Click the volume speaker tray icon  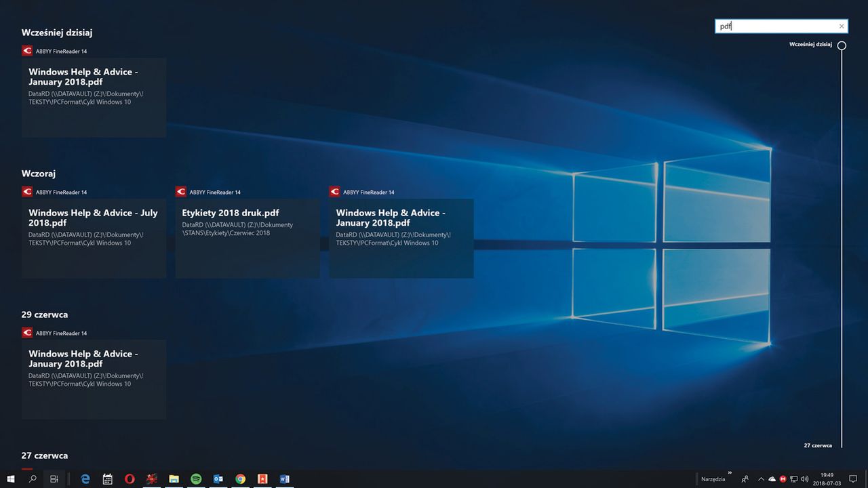tap(804, 479)
